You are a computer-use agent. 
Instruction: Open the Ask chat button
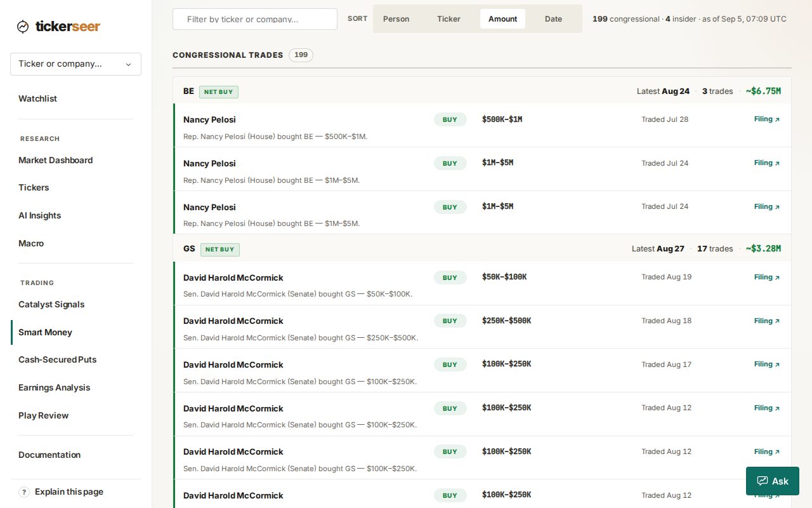click(x=773, y=481)
